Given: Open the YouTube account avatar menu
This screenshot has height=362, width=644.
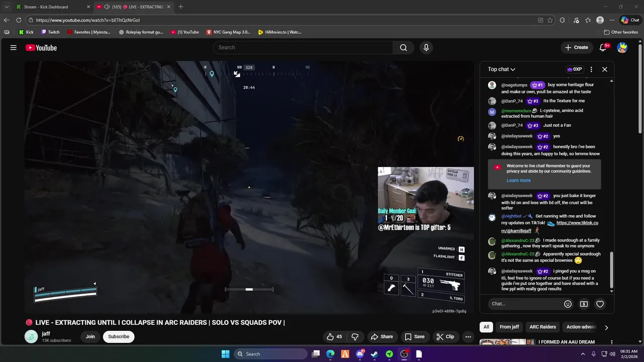Looking at the screenshot, I should pos(622,48).
